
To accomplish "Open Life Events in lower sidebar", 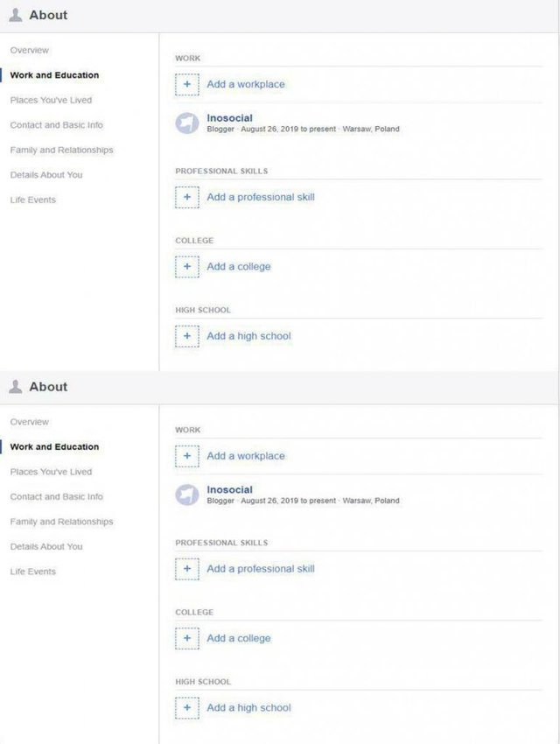I will point(33,572).
